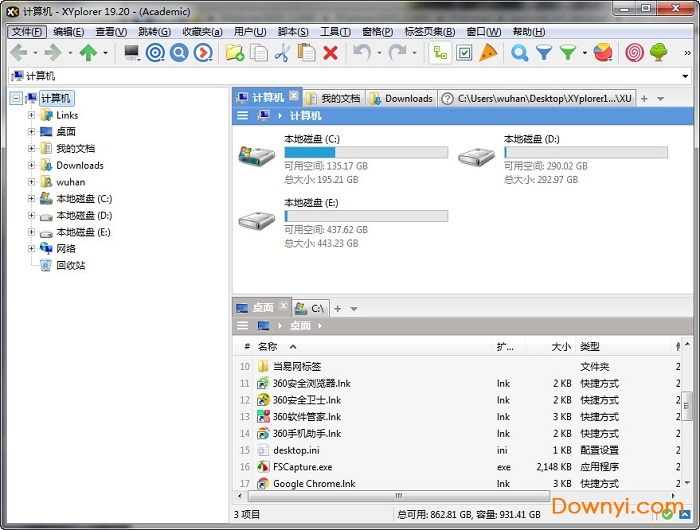Click the green Up folder arrow
Image resolution: width=700 pixels, height=530 pixels.
(88, 53)
